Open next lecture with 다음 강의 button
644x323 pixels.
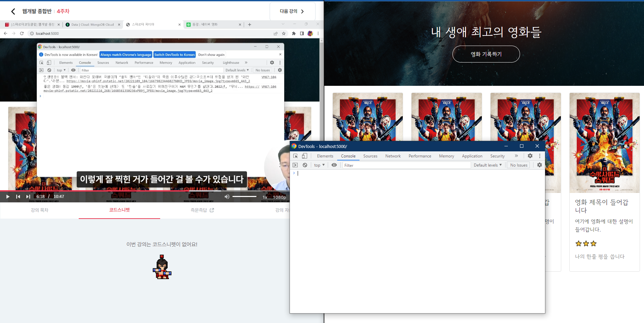click(292, 11)
